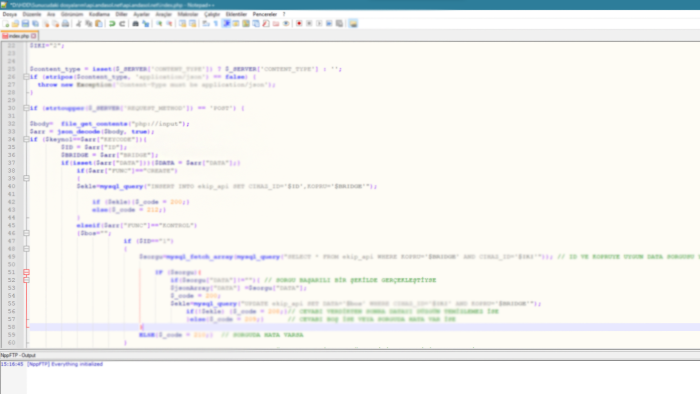Close current document using toolbar icon

(46, 23)
